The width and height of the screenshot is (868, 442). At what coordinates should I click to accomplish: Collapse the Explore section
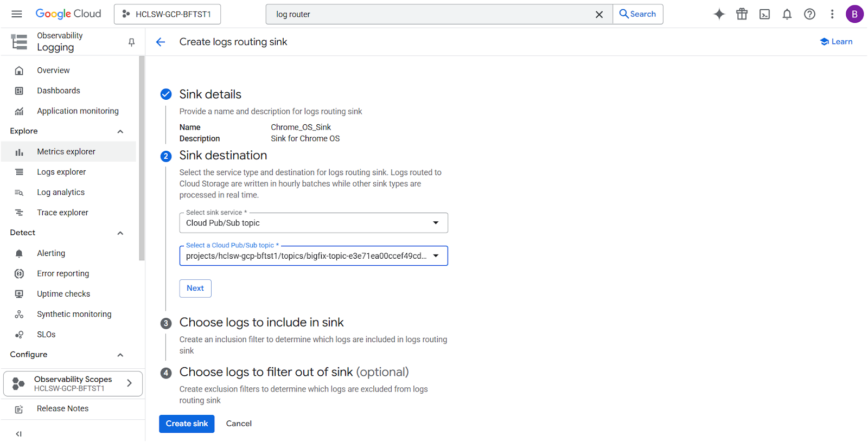[x=120, y=131]
